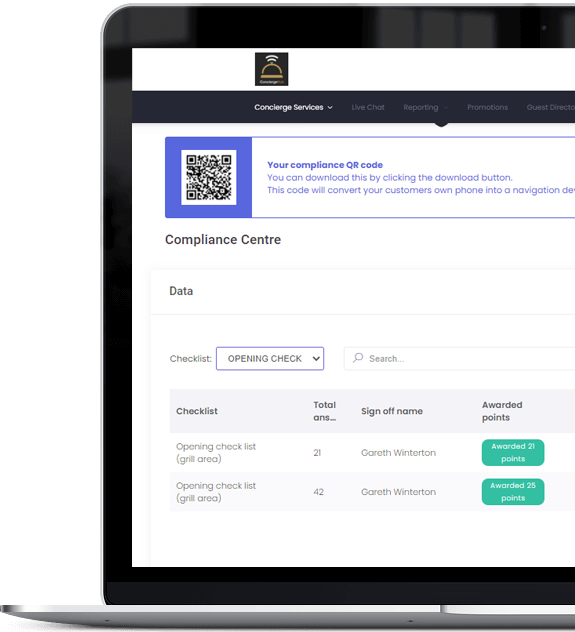Click the compliance QR code image
The width and height of the screenshot is (575, 632).
pyautogui.click(x=209, y=177)
